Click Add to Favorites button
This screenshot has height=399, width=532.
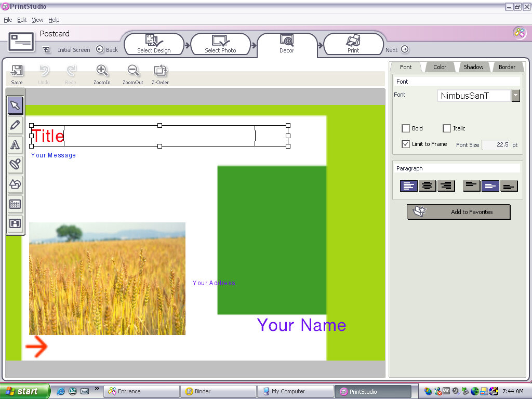[458, 212]
